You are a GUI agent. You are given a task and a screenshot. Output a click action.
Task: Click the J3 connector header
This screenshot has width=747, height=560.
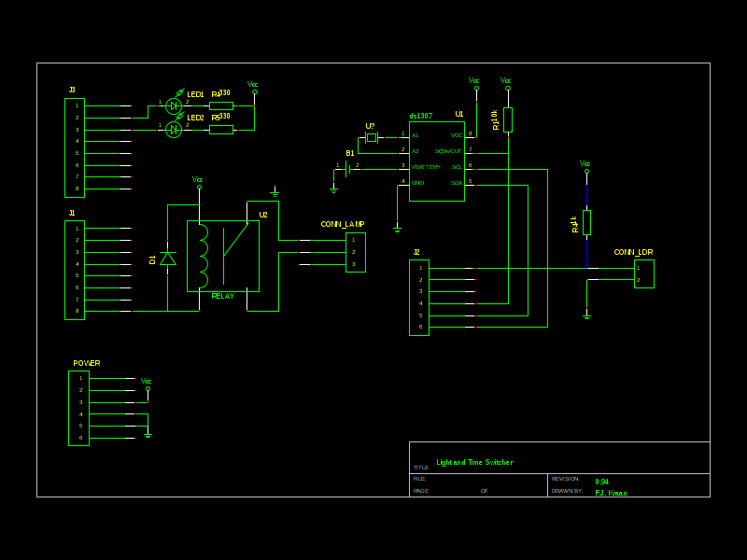coord(75,147)
